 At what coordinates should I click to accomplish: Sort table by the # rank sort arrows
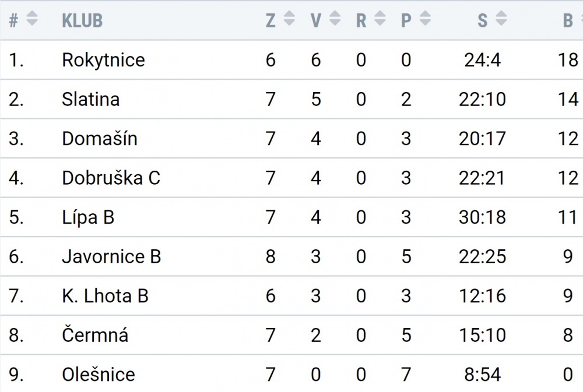click(x=32, y=18)
